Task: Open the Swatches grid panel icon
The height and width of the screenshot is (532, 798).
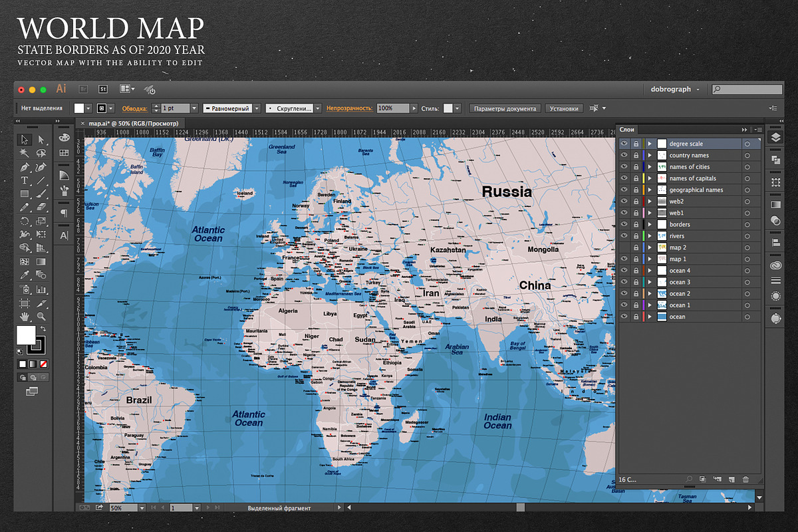Action: coord(64,153)
